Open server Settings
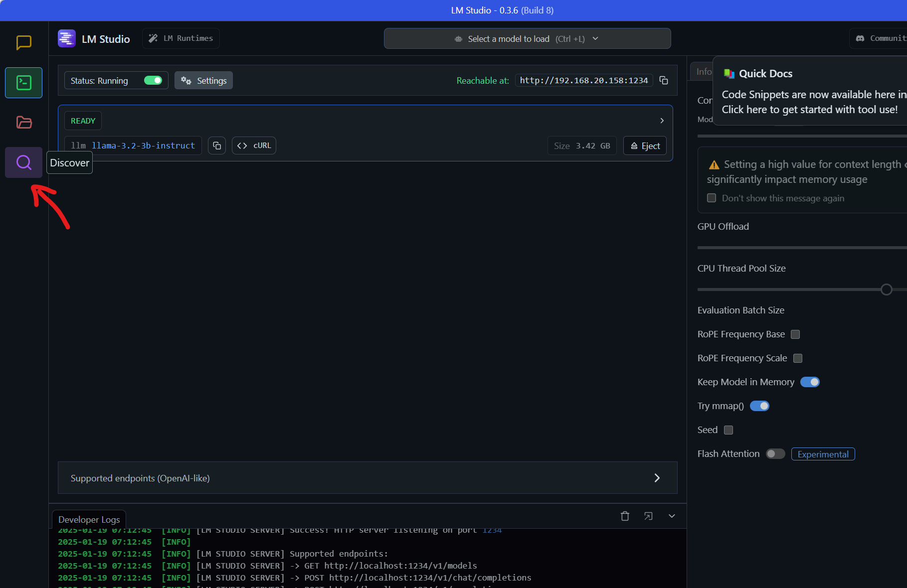 tap(203, 80)
